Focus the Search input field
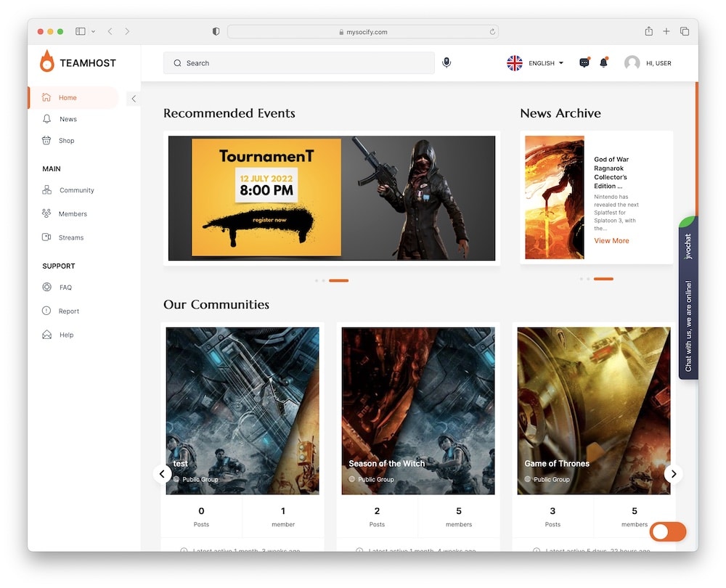The width and height of the screenshot is (726, 588). click(298, 63)
